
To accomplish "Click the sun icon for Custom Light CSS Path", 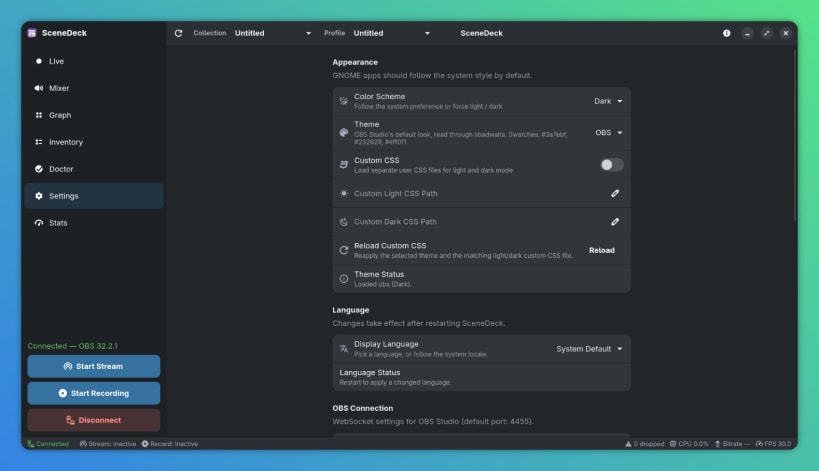I will pyautogui.click(x=344, y=193).
